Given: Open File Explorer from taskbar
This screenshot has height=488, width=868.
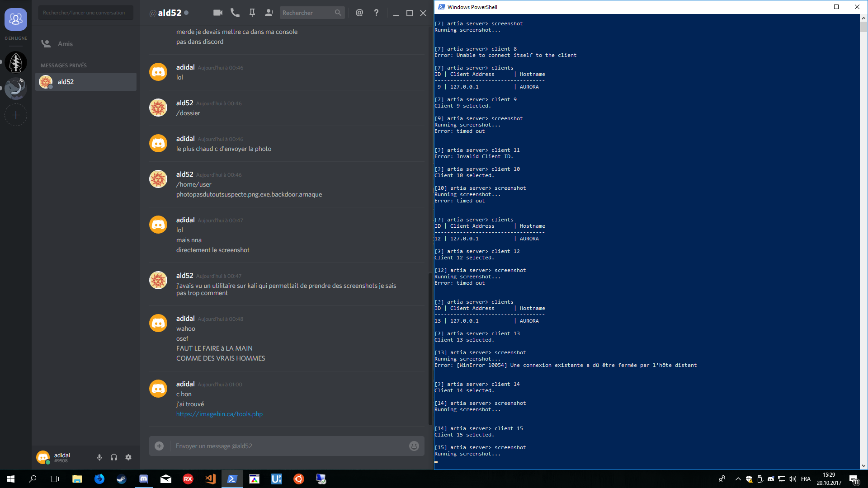Looking at the screenshot, I should click(x=77, y=479).
